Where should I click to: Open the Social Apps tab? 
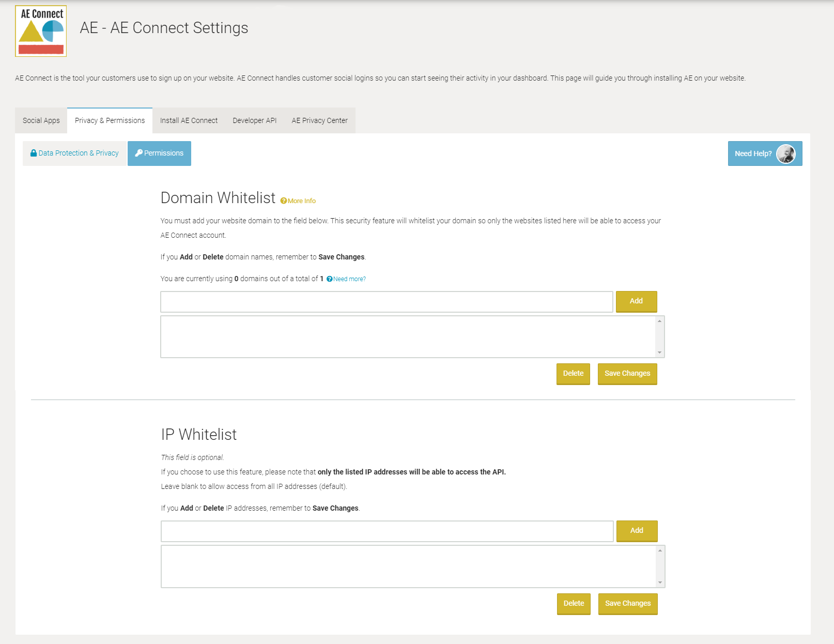point(41,120)
